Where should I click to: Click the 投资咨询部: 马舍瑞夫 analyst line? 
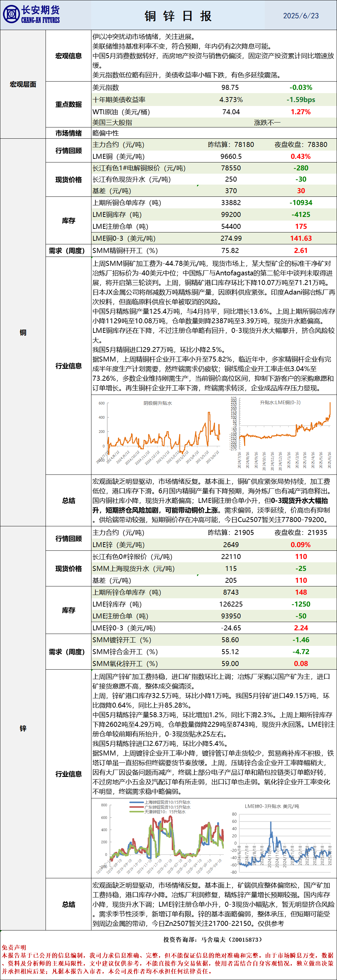[213, 939]
